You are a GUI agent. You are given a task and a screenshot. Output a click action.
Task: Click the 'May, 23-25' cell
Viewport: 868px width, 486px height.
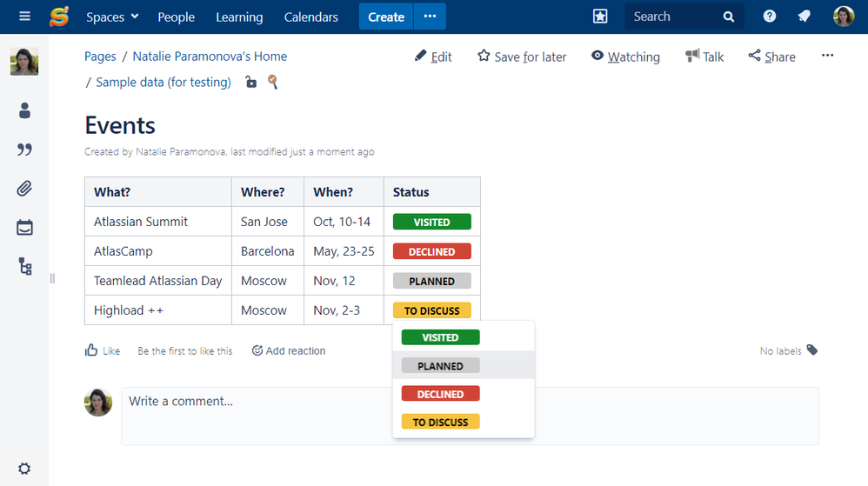click(x=344, y=251)
